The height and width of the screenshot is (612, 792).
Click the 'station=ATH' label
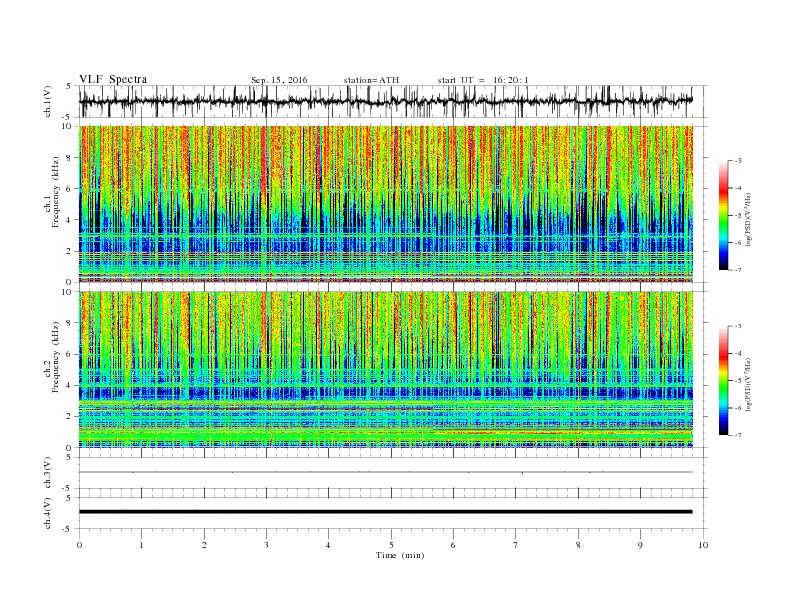pyautogui.click(x=371, y=80)
